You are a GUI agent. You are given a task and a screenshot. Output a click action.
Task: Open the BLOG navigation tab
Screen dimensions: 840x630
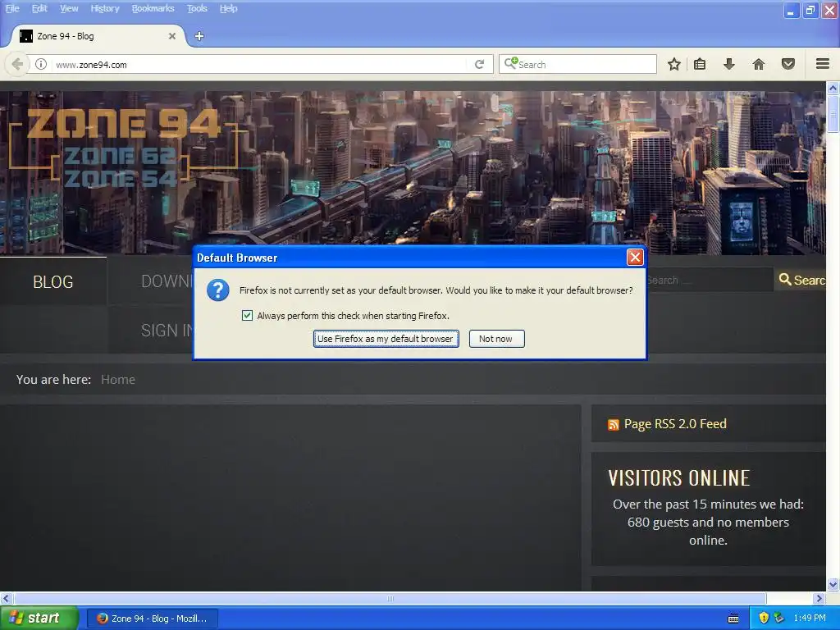tap(53, 282)
